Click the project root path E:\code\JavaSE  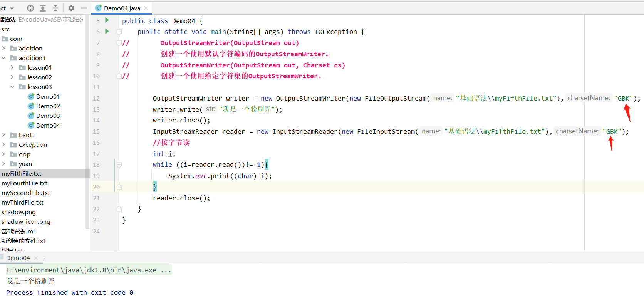51,19
